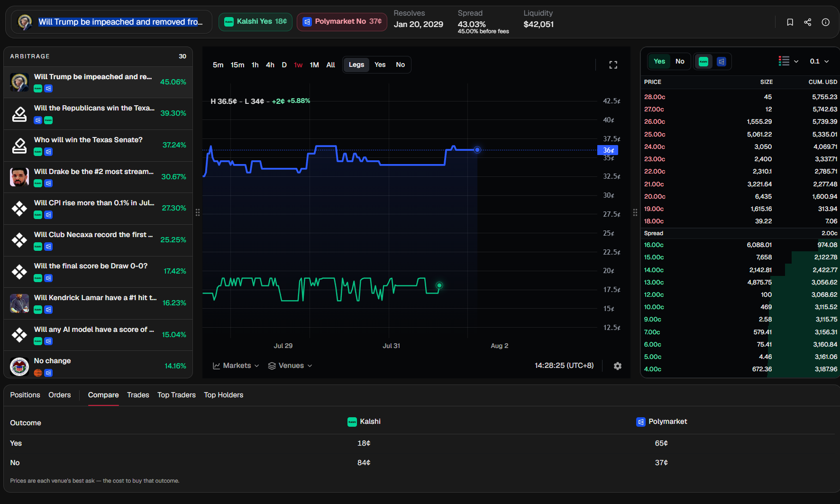Open 'Will Trump be impeached' arbitrage row
840x504 pixels.
click(98, 82)
